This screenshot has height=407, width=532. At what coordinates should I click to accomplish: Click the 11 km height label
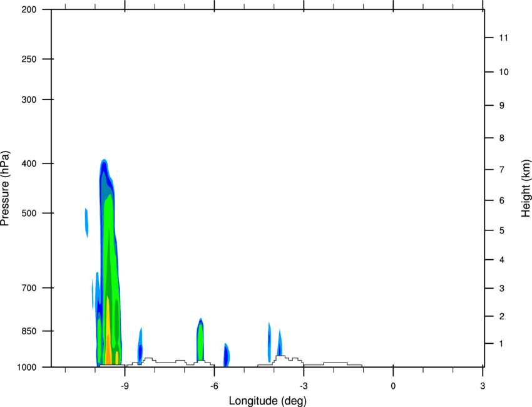point(503,38)
